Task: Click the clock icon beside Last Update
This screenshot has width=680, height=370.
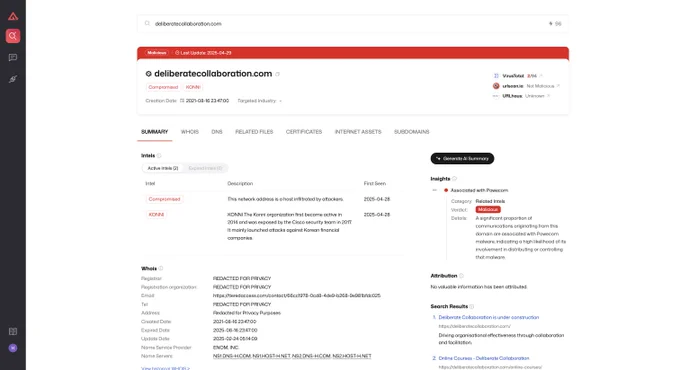Action: [177, 53]
